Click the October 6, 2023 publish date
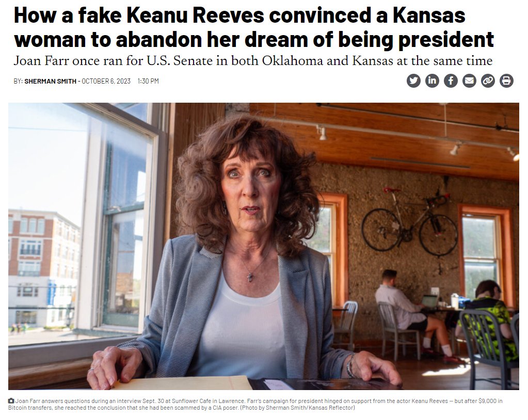 click(106, 81)
